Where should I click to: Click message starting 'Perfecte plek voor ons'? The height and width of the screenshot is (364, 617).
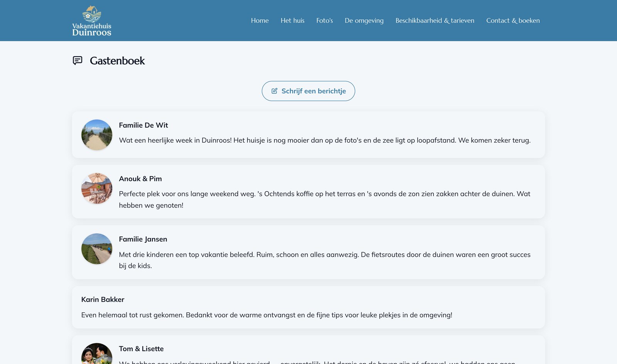pos(325,199)
